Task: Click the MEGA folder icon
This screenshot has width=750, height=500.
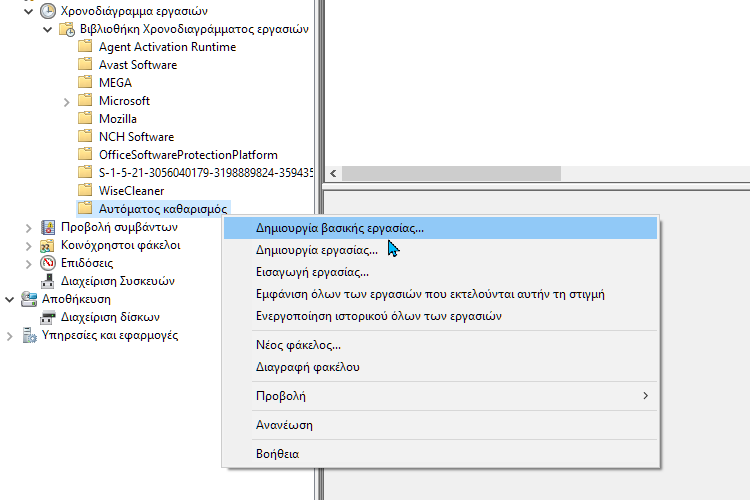Action: click(x=85, y=82)
